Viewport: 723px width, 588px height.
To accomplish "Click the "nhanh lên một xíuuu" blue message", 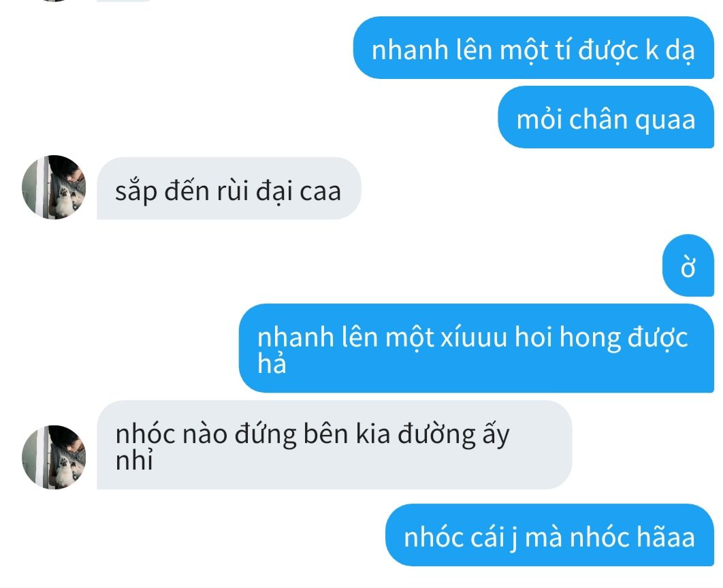I will click(x=477, y=348).
